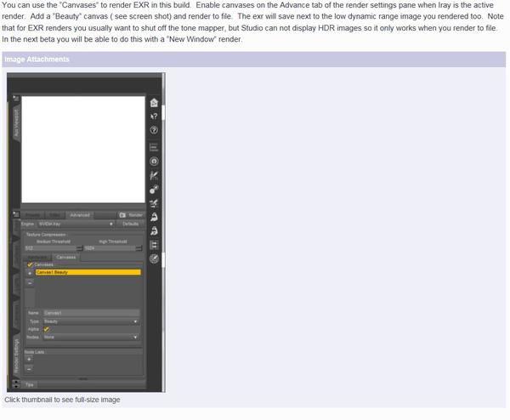Click the align-sliders icon in the side toolbar
The width and height of the screenshot is (510, 420).
tap(154, 245)
